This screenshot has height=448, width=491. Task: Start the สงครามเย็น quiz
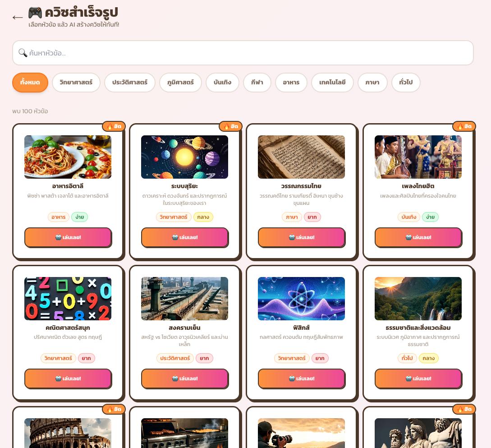185,379
